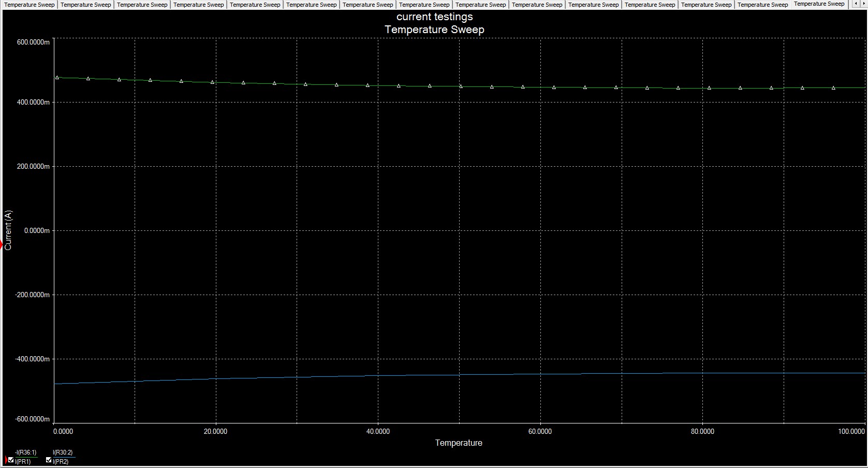This screenshot has width=868, height=468.
Task: Select the active rightmost Temperature Sweep tab
Action: [819, 4]
